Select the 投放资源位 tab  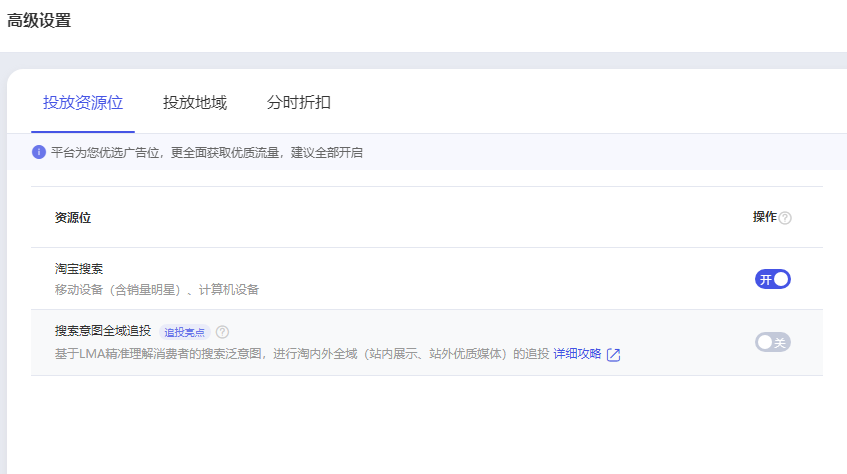point(83,102)
